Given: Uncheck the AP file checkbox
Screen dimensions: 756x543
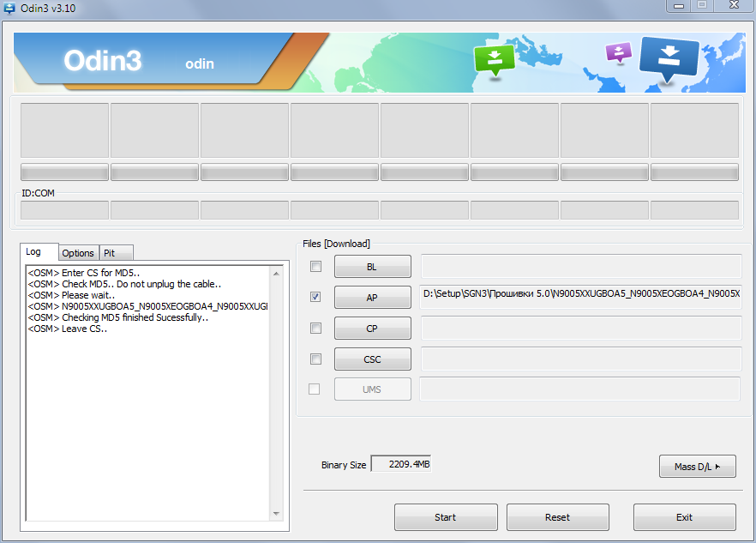Looking at the screenshot, I should 315,298.
